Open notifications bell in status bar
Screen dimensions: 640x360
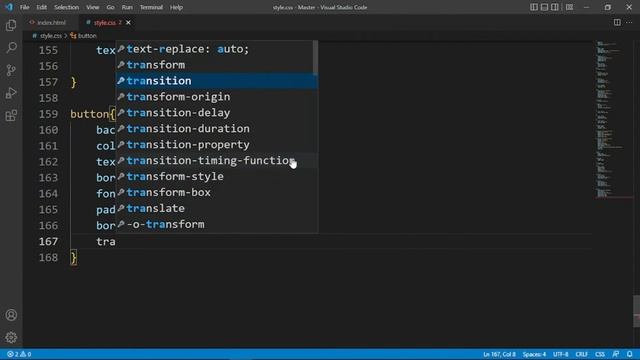click(629, 354)
